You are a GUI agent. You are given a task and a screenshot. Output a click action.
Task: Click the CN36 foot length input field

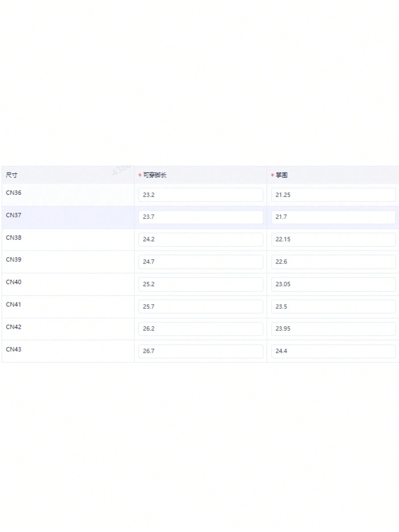tap(200, 195)
